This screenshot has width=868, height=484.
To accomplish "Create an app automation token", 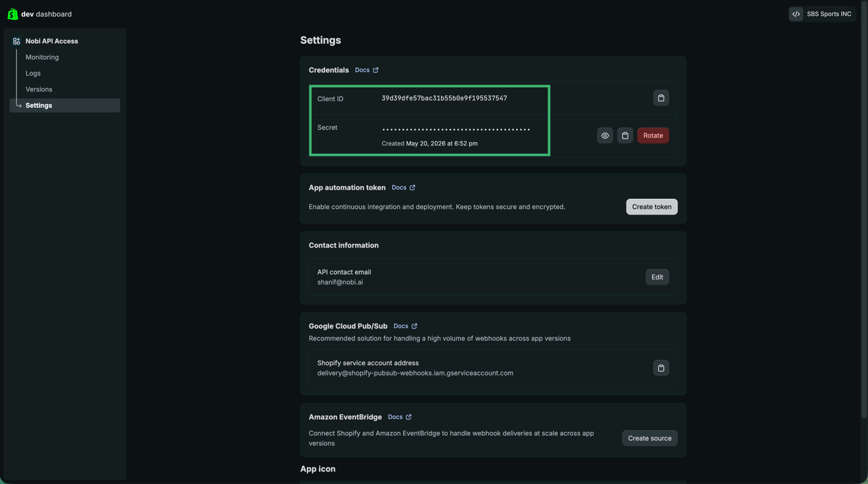I will point(651,206).
